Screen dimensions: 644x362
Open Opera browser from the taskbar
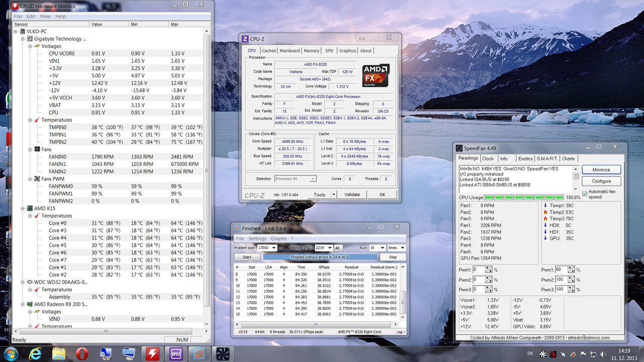pos(82,354)
